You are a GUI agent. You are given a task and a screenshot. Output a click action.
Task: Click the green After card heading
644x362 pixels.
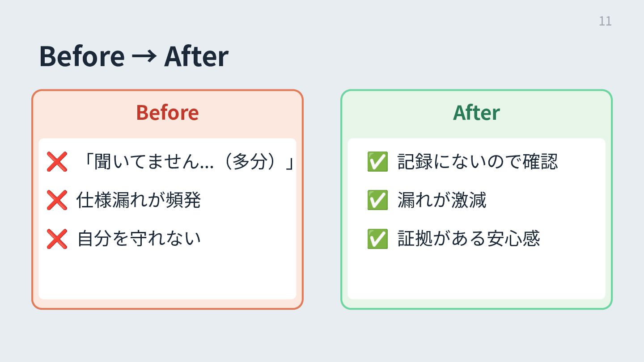[x=476, y=113]
